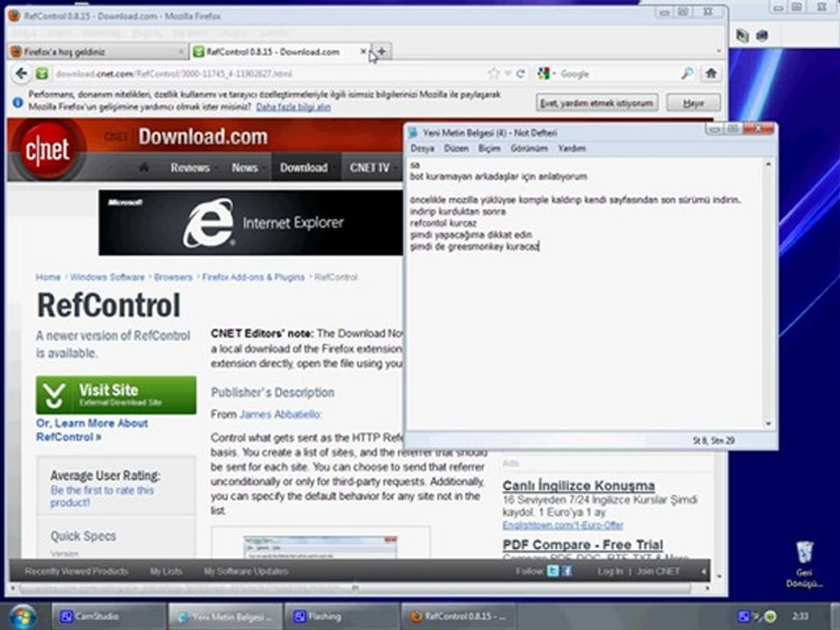Click system clock in taskbar tray

coord(801,617)
